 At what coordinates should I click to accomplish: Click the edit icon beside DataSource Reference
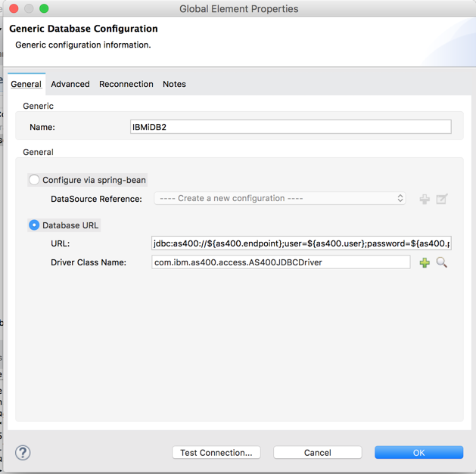coord(442,199)
